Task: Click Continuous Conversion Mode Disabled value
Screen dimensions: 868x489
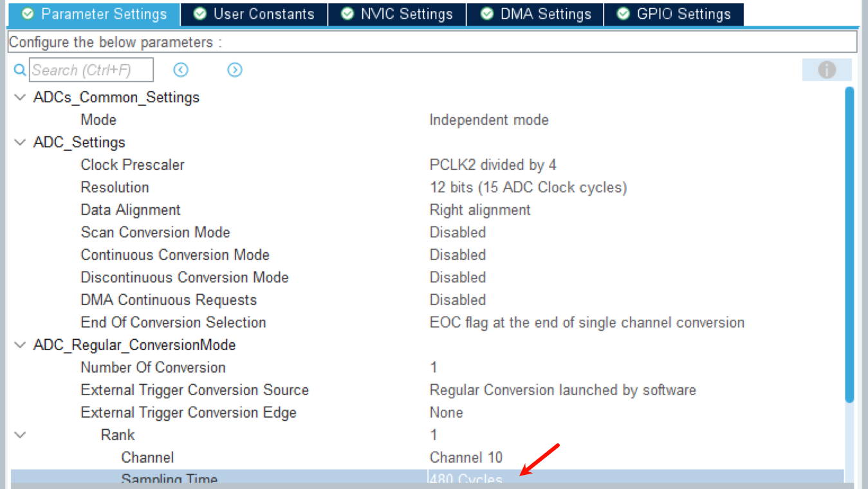Action: pyautogui.click(x=457, y=255)
